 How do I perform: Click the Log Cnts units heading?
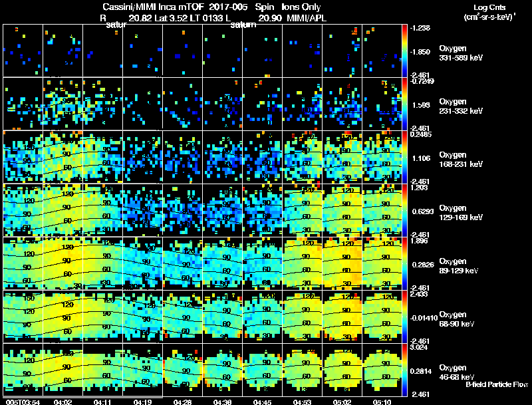(489, 12)
